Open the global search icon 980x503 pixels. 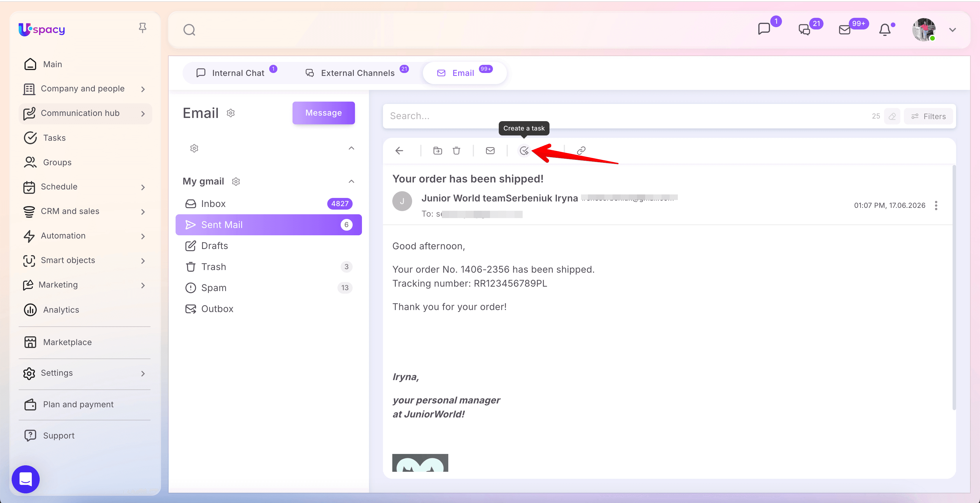click(x=189, y=30)
